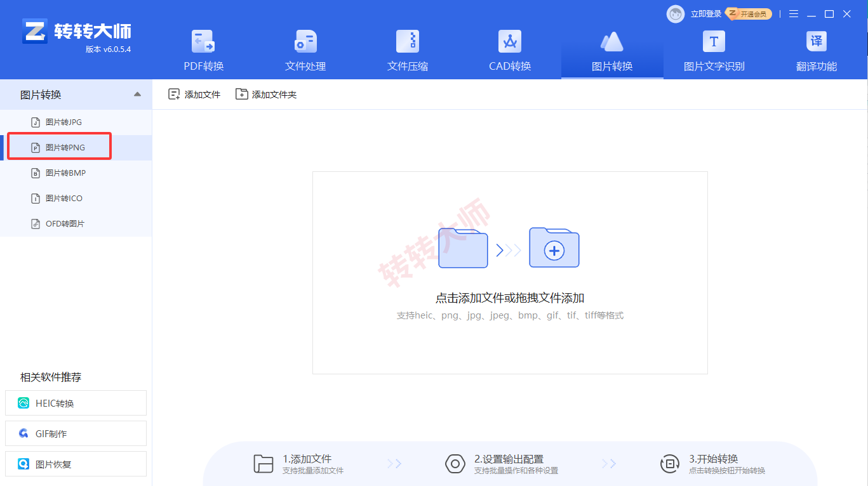Select 图片转ICO in sidebar
Image resolution: width=868 pixels, height=486 pixels.
(76, 198)
